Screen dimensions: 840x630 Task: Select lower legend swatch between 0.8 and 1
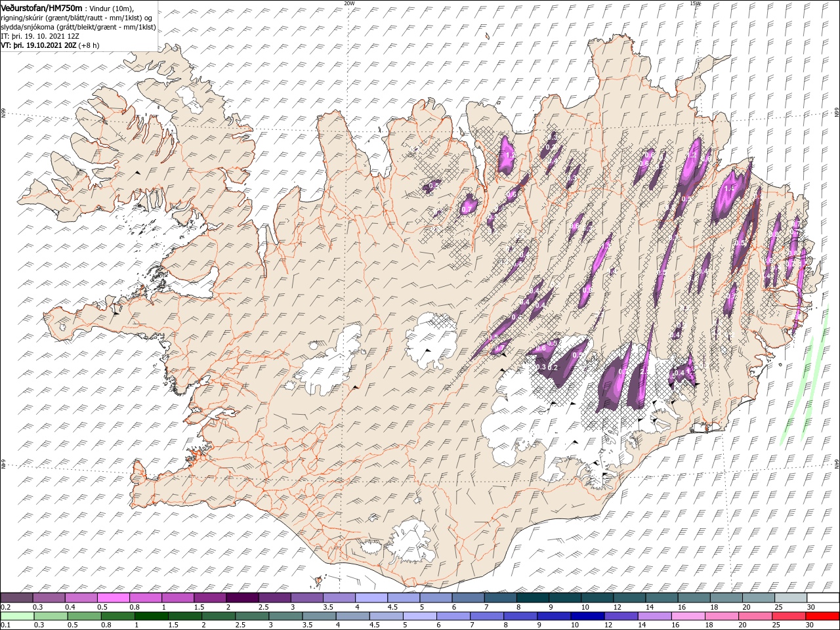pos(118,616)
